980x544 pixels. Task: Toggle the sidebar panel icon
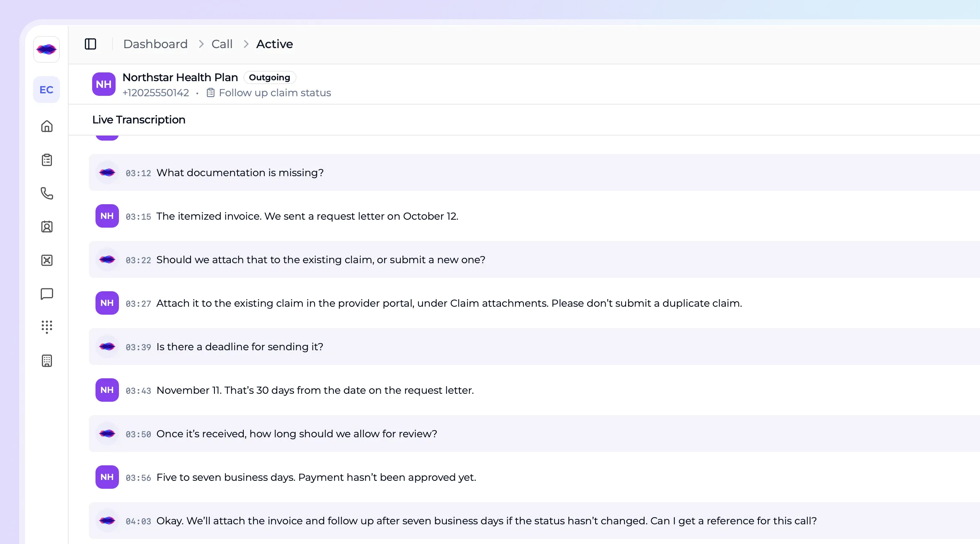pyautogui.click(x=90, y=44)
